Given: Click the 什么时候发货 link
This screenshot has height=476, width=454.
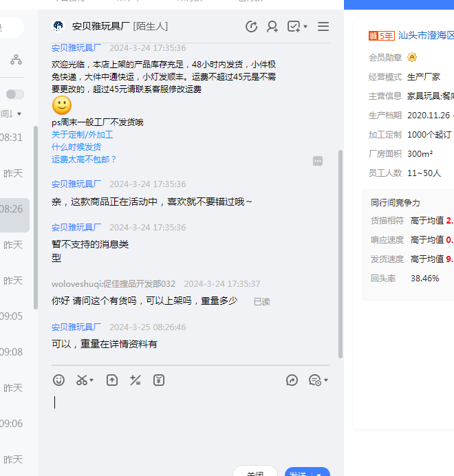Looking at the screenshot, I should [76, 147].
